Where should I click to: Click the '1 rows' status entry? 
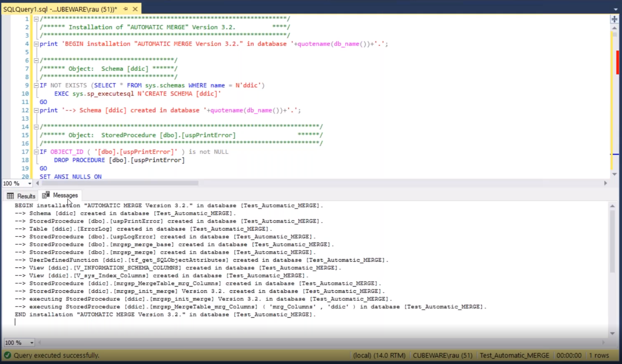click(599, 355)
